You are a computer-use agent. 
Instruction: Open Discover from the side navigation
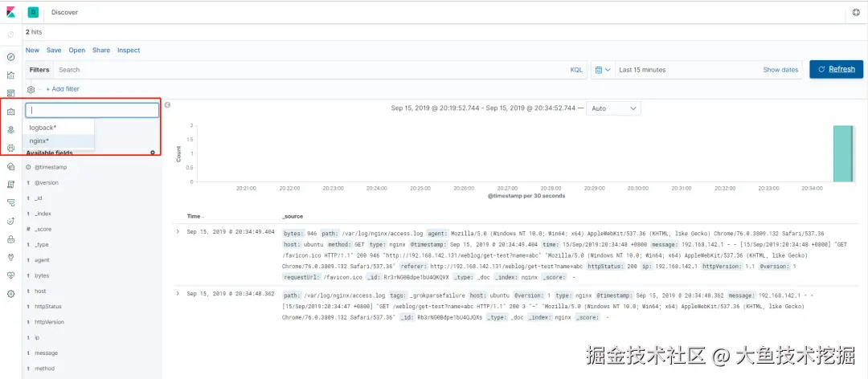pyautogui.click(x=11, y=57)
